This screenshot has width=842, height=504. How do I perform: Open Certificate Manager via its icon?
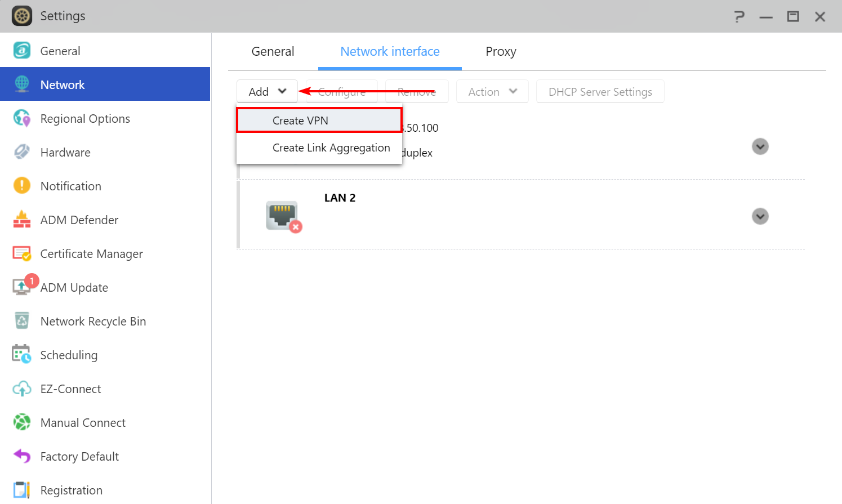pos(22,254)
